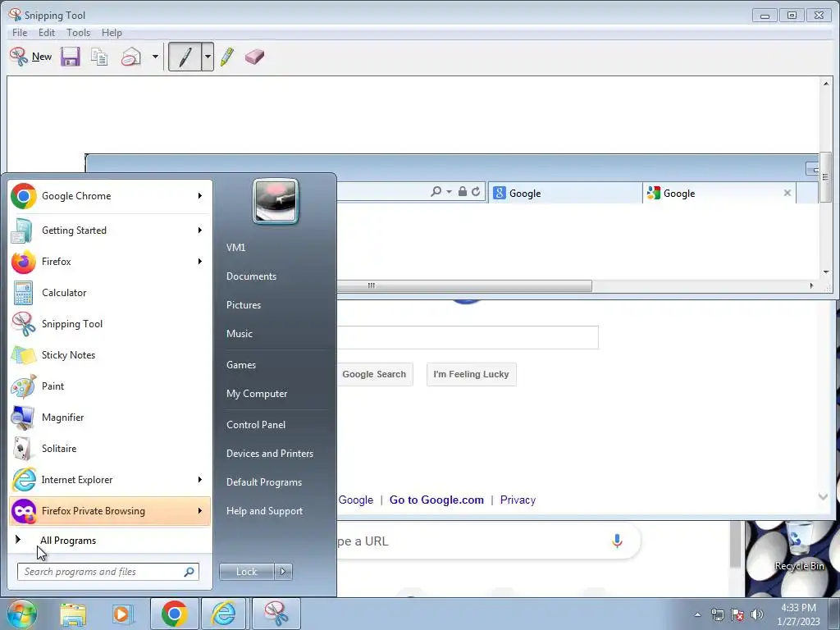Expand Getting Started submenu arrow

tap(200, 231)
